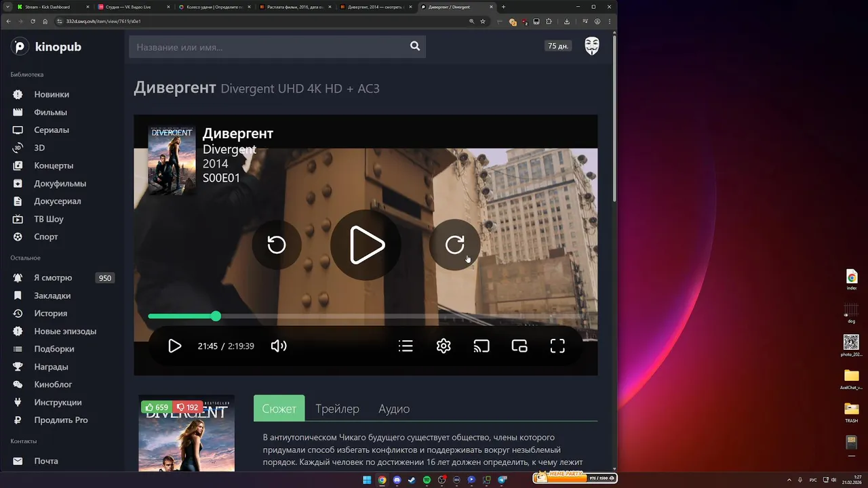Switch to Аудио tab
Viewport: 868px width, 488px height.
click(x=394, y=409)
